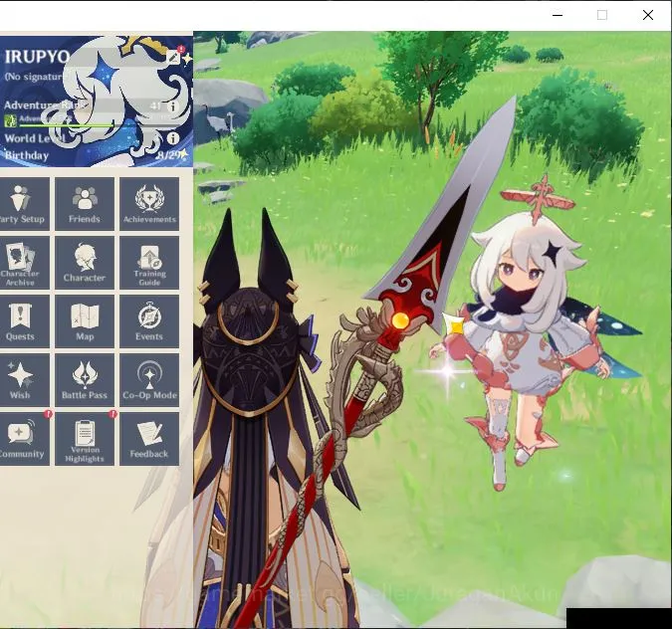Click the (No signature) text
This screenshot has height=629, width=672.
pos(34,77)
